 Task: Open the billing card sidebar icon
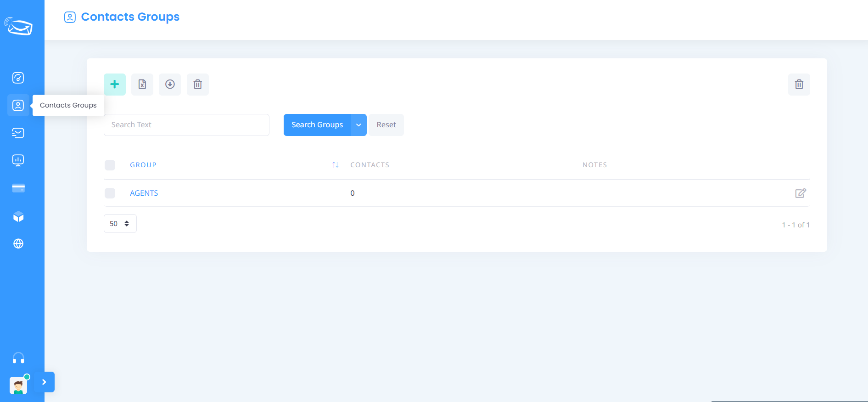coord(18,188)
